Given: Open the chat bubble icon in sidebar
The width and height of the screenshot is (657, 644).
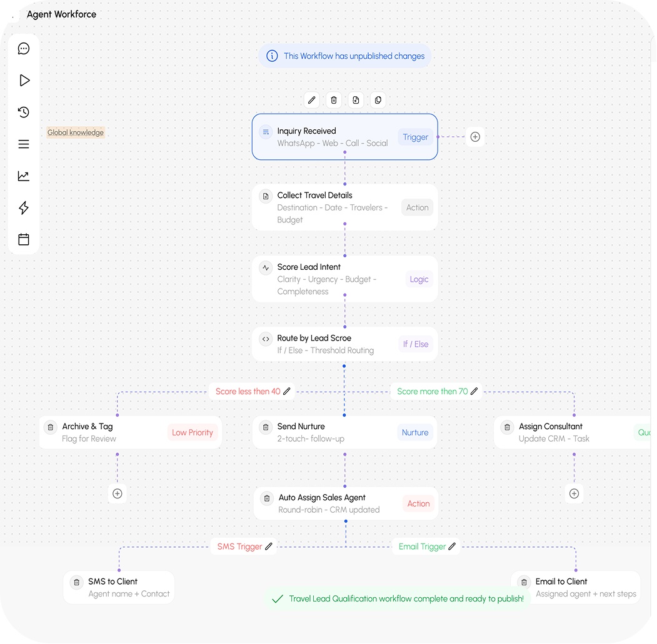Looking at the screenshot, I should (24, 49).
